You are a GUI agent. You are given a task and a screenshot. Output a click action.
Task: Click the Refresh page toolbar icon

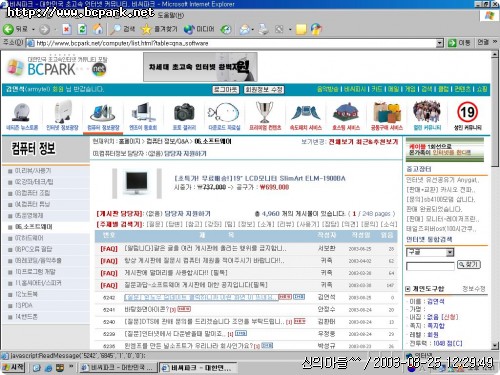pyautogui.click(x=82, y=29)
